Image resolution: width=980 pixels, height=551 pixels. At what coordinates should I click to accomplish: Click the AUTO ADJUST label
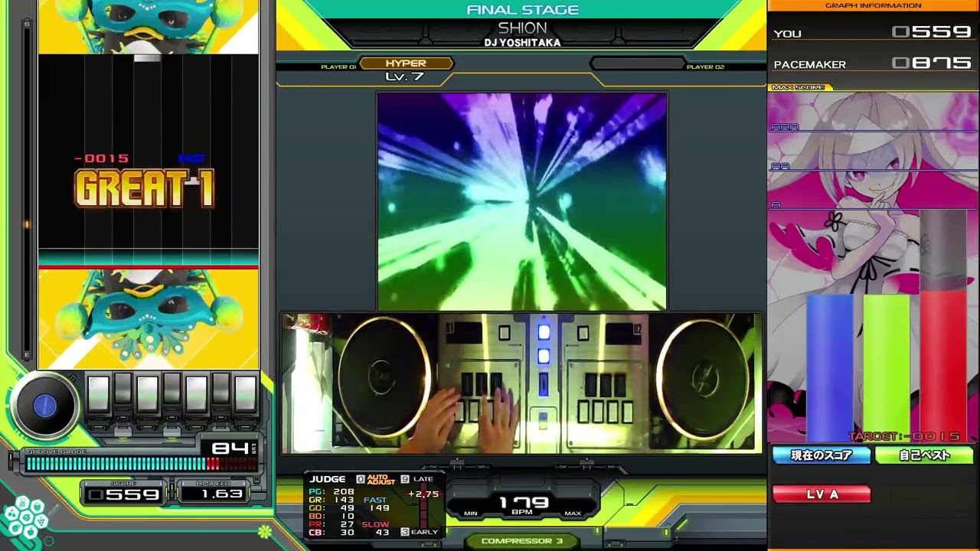coord(381,479)
